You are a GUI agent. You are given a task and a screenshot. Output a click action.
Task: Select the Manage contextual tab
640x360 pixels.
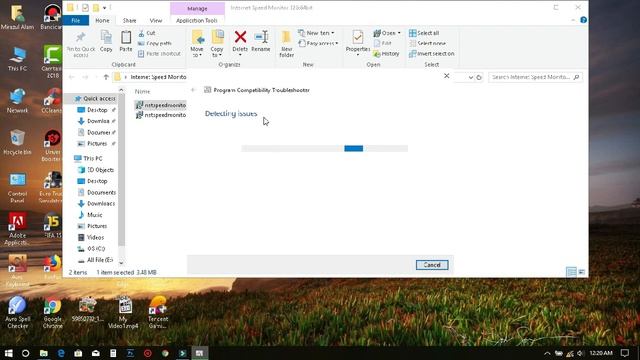coord(197,9)
